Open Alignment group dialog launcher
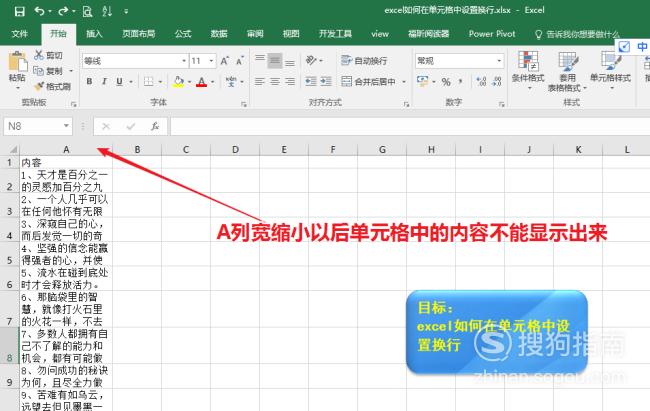650x411 pixels. tap(406, 105)
